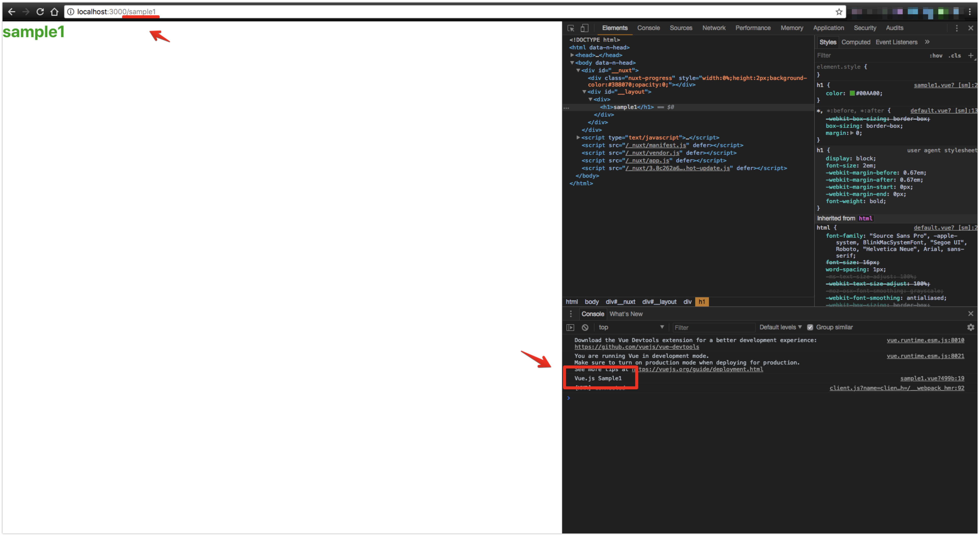Collapse the div id __layout node
The height and width of the screenshot is (536, 980).
[584, 92]
